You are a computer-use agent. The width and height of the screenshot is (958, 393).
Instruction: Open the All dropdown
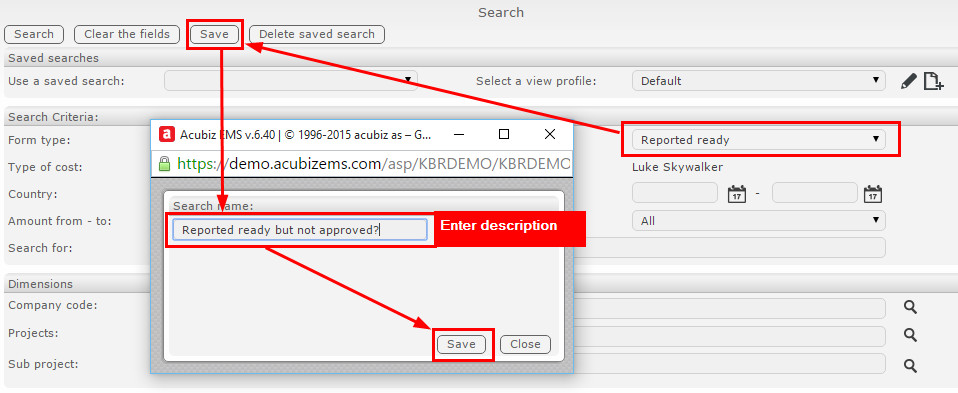[759, 221]
